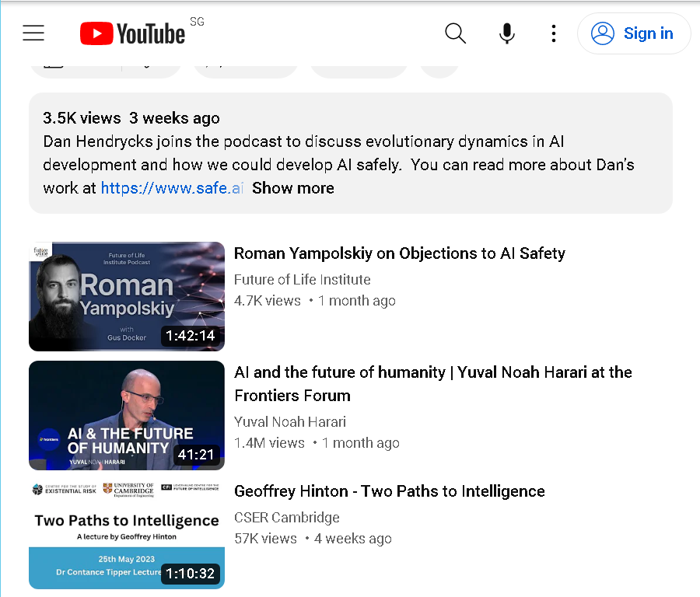Open the hamburger guide menu
The image size is (700, 597).
click(x=33, y=33)
